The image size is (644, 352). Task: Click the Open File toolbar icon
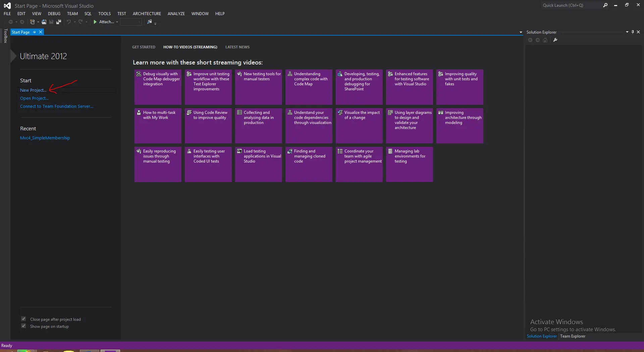44,22
